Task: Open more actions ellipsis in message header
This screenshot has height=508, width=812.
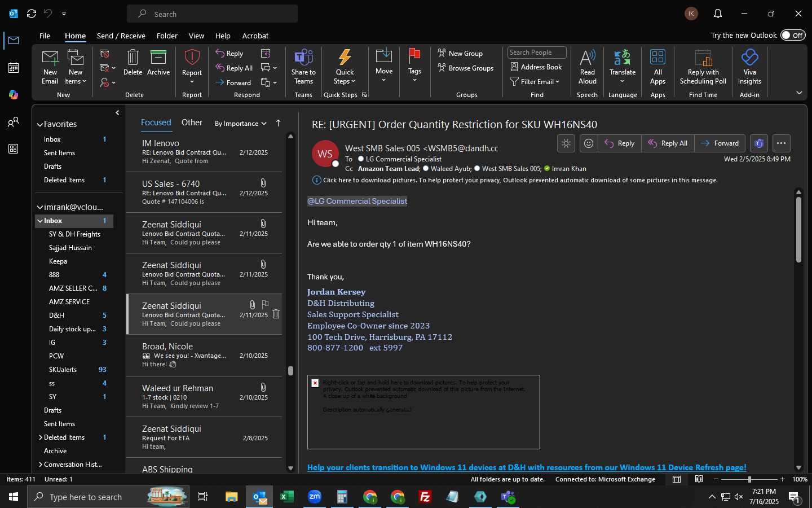Action: click(781, 143)
